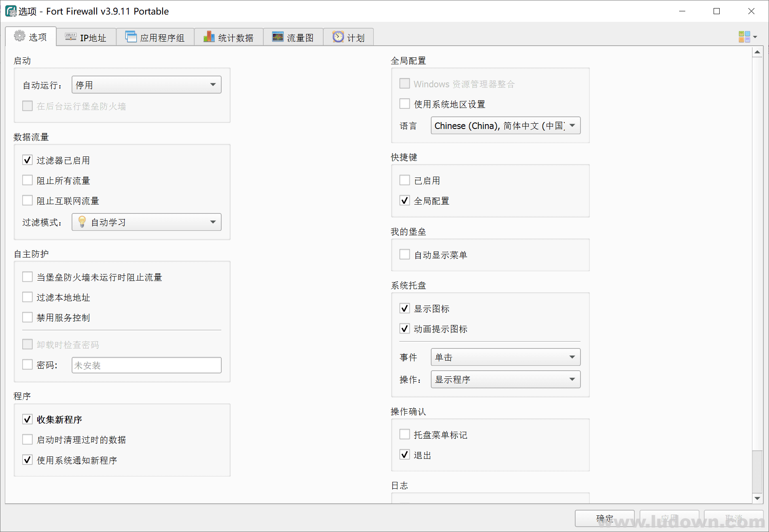The width and height of the screenshot is (769, 532).
Task: Uncheck 显示图标 in 系统托盘
Action: point(405,308)
